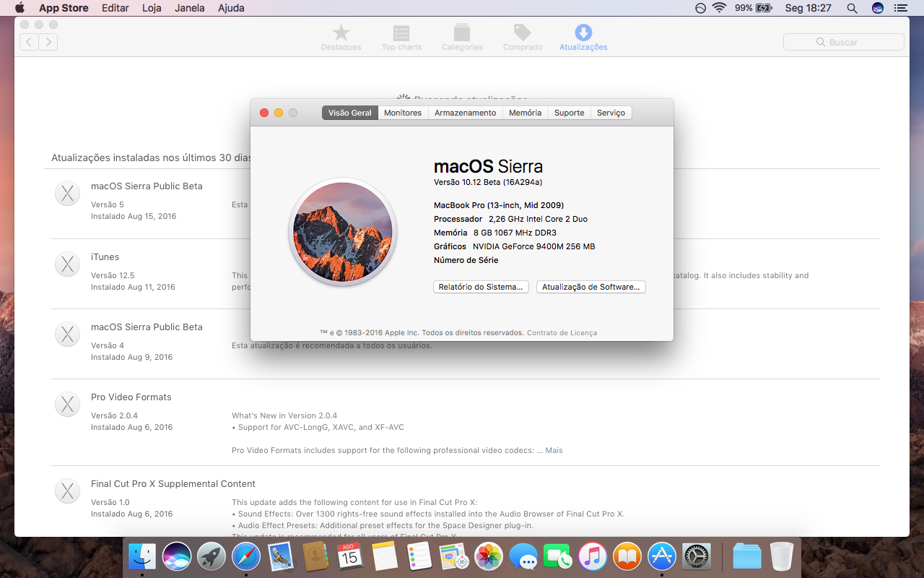Open Maps from the Dock
924x578 pixels.
coord(454,556)
